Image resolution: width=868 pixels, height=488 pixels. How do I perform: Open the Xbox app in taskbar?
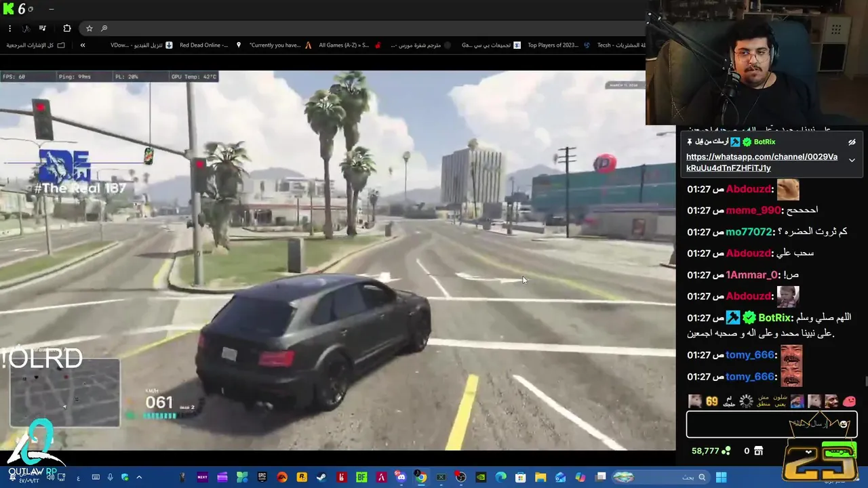click(441, 477)
